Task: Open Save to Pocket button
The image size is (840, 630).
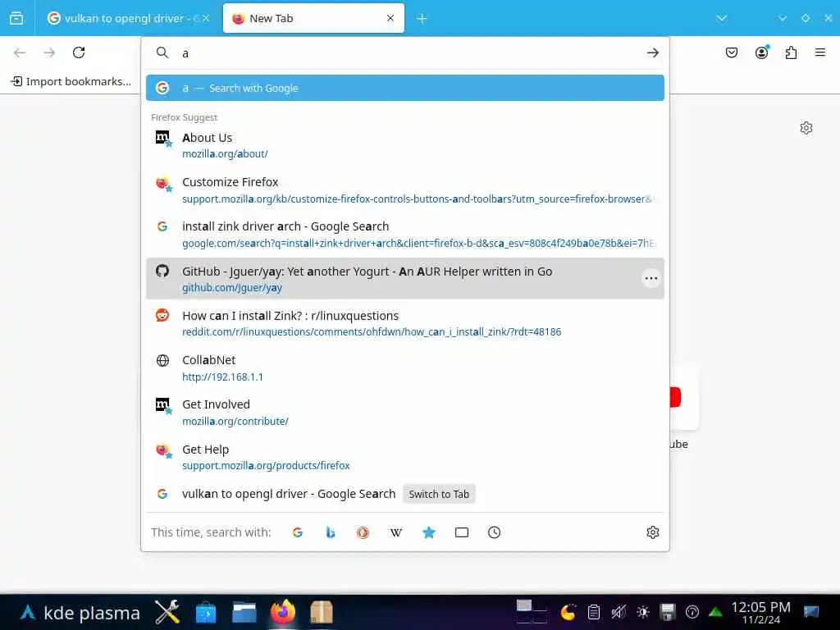Action: click(x=732, y=52)
